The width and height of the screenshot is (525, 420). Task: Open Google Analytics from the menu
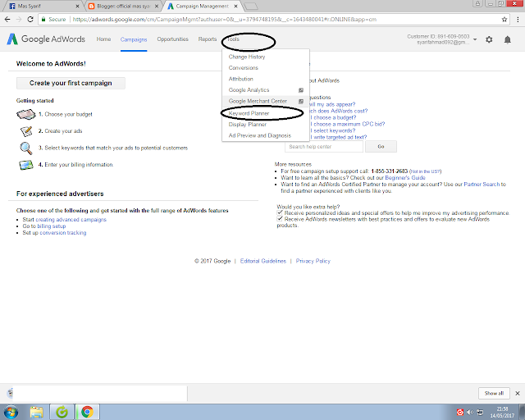tap(266, 90)
